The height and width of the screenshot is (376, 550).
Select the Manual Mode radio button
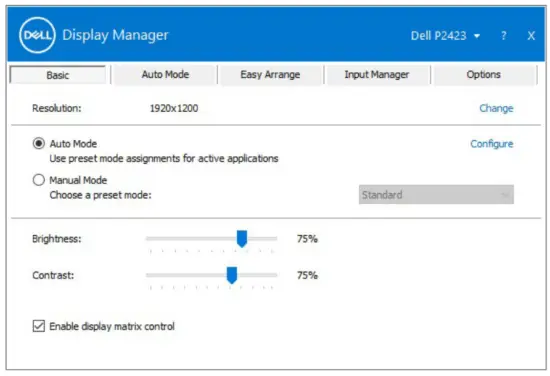[39, 180]
